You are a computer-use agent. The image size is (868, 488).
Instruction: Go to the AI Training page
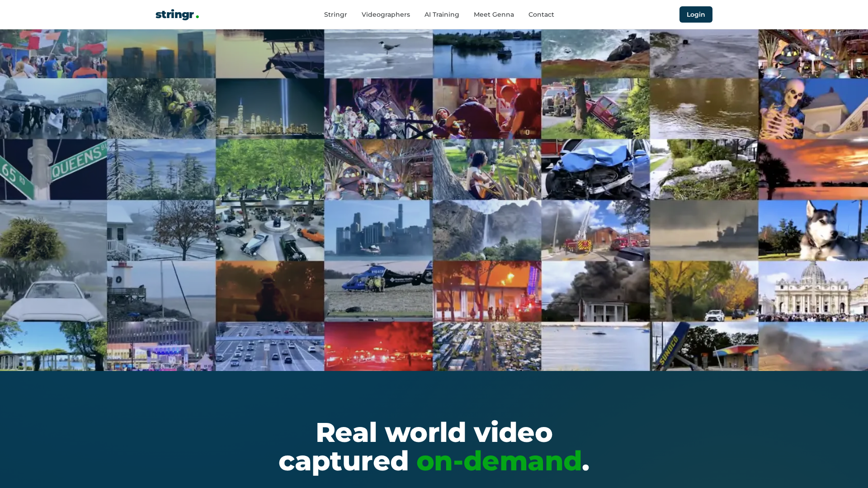pyautogui.click(x=442, y=14)
